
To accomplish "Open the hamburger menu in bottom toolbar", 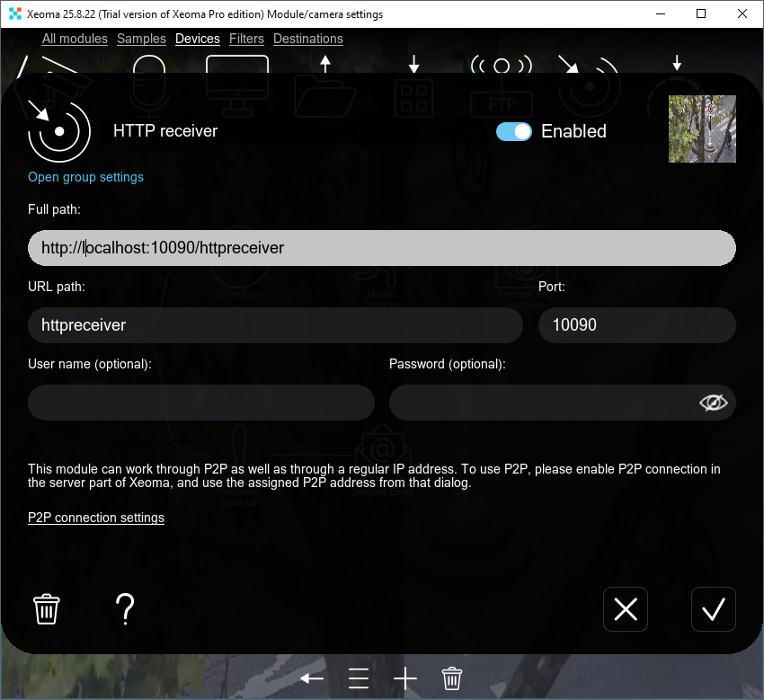I will coord(358,678).
